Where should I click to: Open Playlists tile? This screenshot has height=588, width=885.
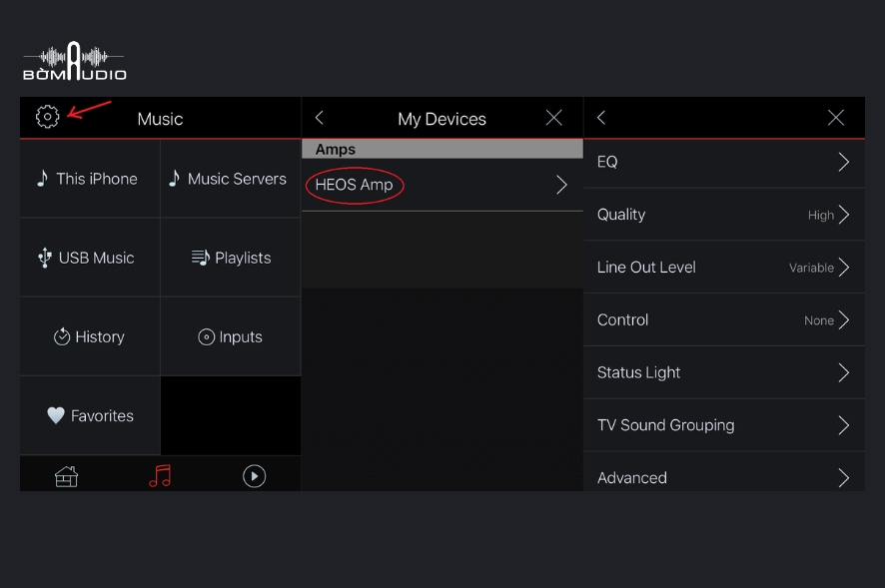[x=231, y=258]
